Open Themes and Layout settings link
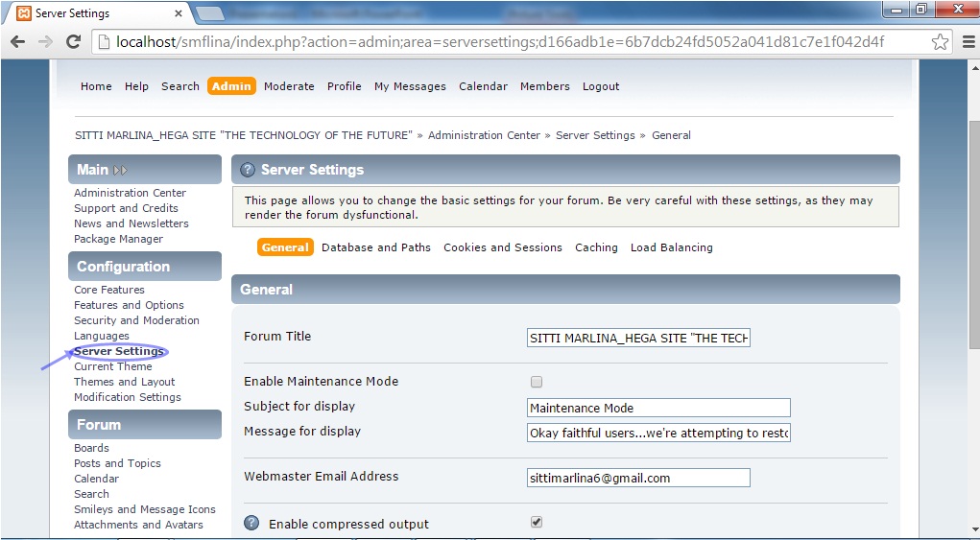This screenshot has height=540, width=980. coord(124,382)
